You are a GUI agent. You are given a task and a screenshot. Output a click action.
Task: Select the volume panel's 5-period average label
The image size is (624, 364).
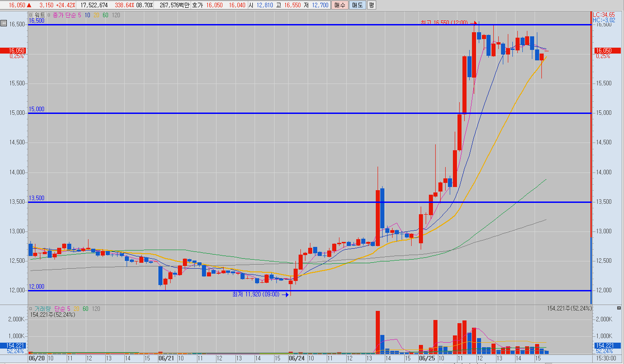[x=70, y=309]
